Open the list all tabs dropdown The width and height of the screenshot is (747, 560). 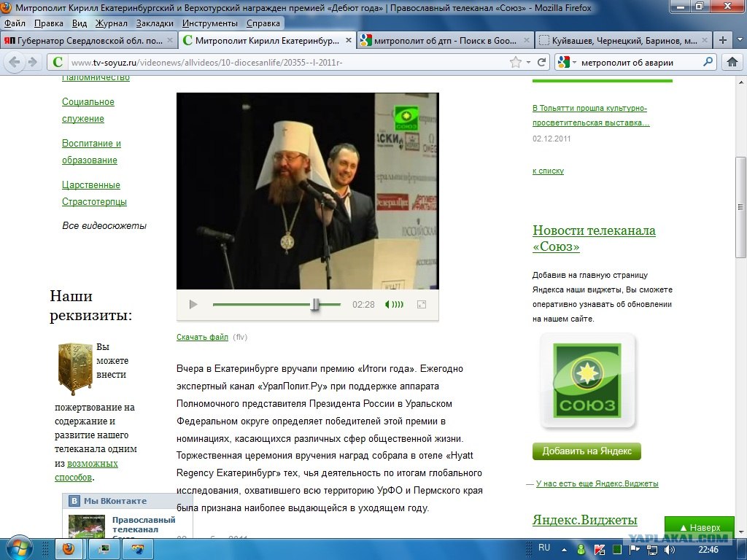tap(740, 40)
